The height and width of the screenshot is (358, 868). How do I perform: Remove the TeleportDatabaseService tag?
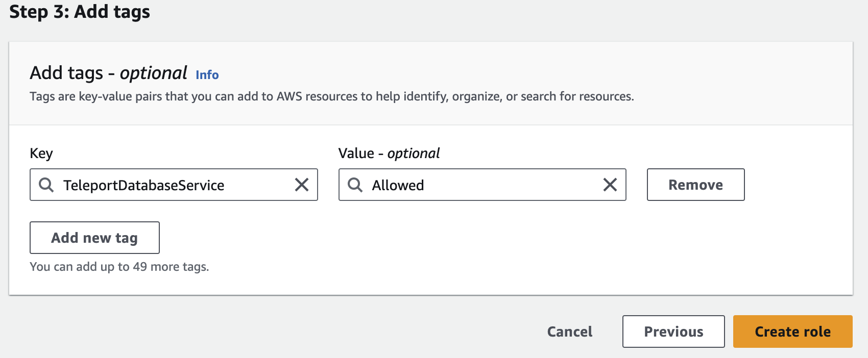tap(695, 185)
